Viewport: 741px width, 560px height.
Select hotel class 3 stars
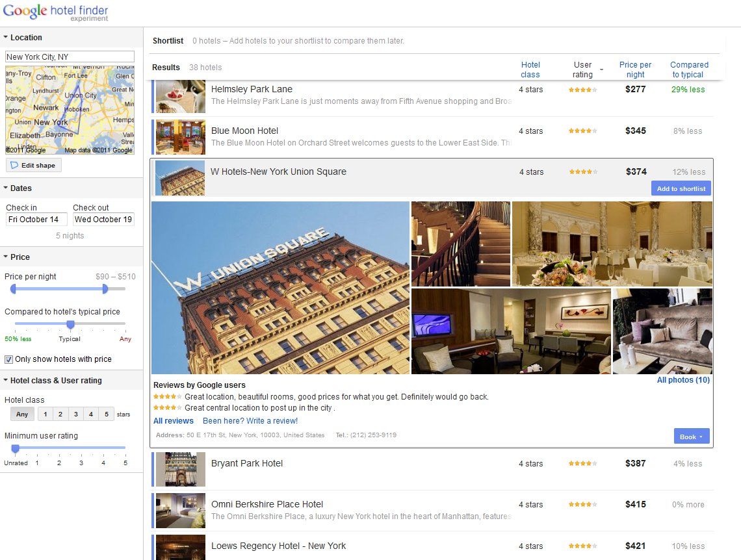75,414
